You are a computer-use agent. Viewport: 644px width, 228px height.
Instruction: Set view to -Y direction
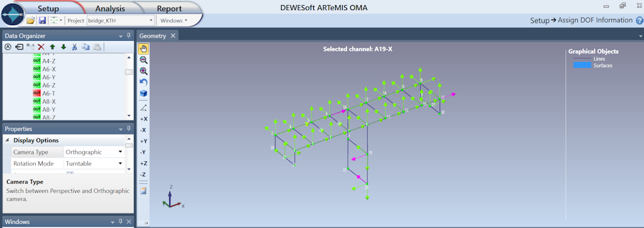pyautogui.click(x=144, y=152)
